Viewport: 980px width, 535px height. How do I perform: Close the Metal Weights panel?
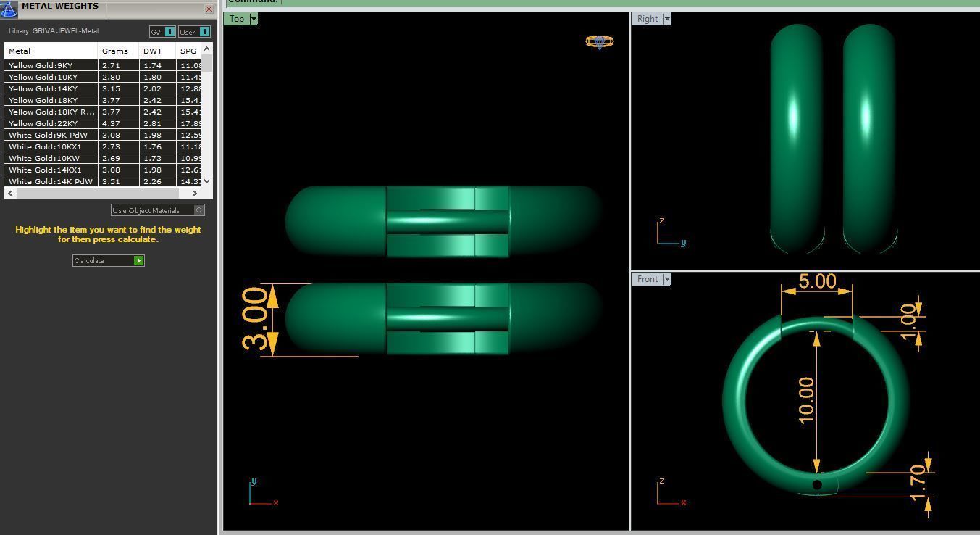[209, 9]
